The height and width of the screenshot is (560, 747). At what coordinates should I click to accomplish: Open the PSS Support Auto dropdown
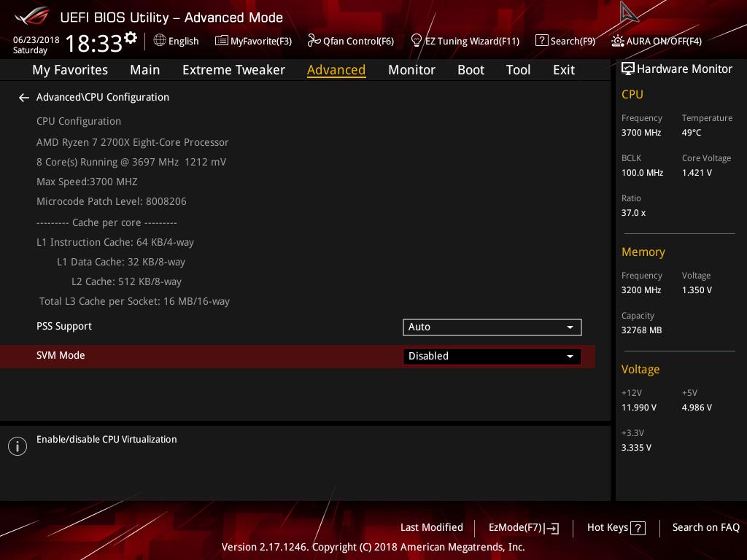(x=492, y=327)
